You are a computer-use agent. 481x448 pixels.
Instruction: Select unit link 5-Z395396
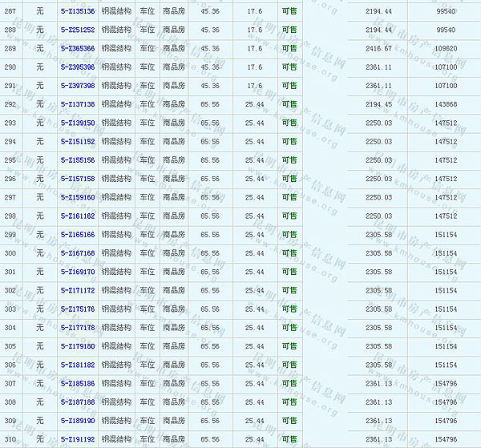(77, 67)
